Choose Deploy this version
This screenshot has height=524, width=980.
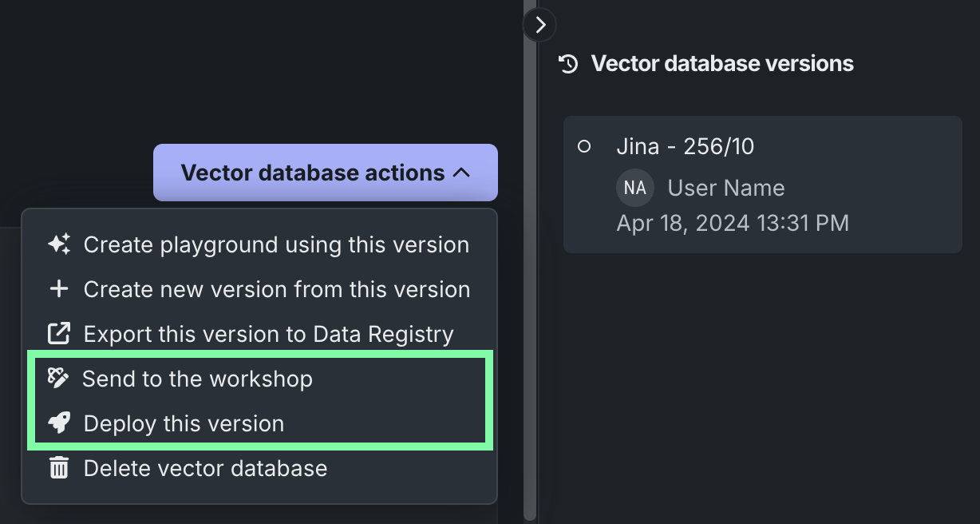[184, 423]
